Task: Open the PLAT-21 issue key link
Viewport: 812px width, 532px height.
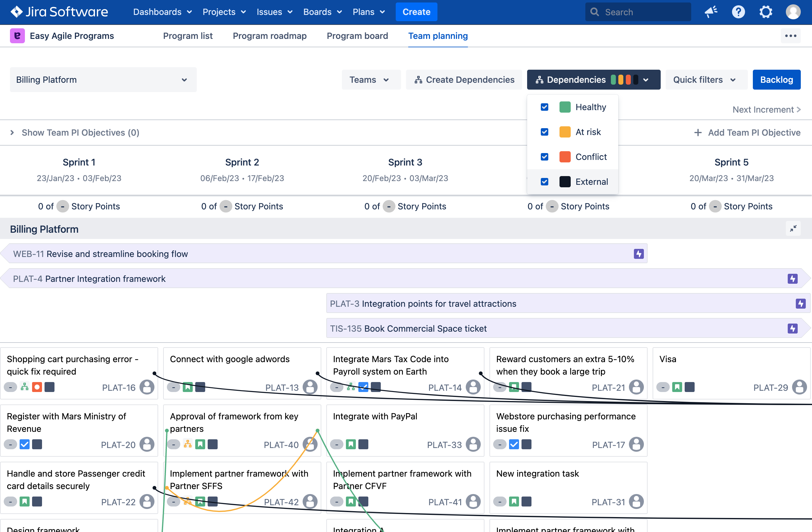Action: point(608,388)
